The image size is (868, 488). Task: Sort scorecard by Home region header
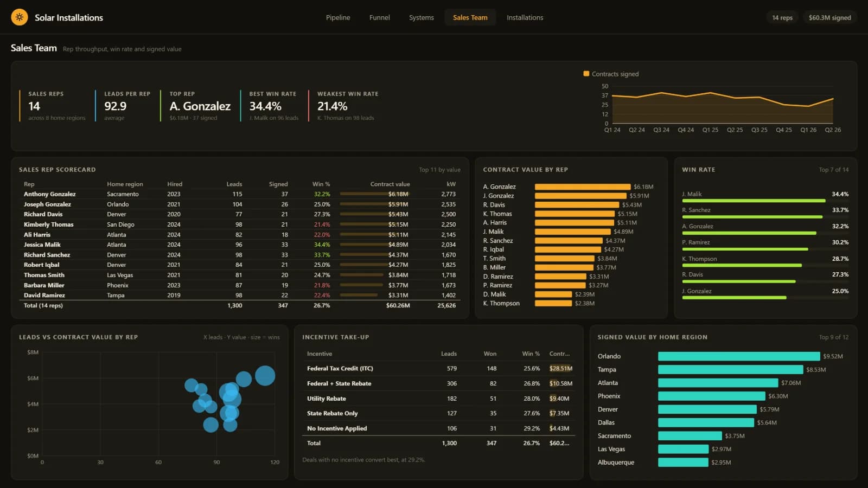tap(125, 184)
